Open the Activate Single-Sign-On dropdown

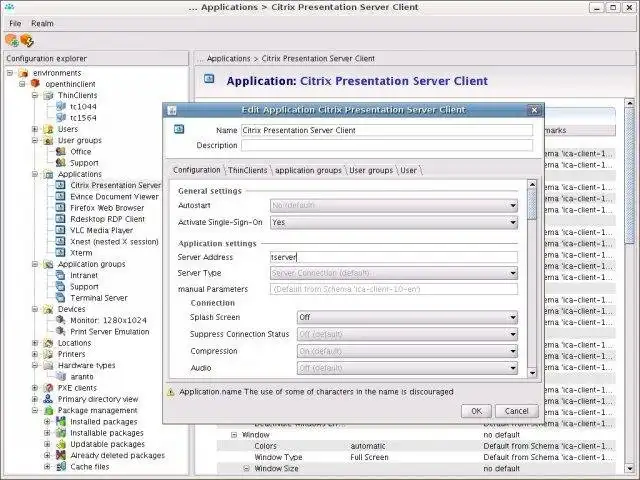tap(394, 222)
